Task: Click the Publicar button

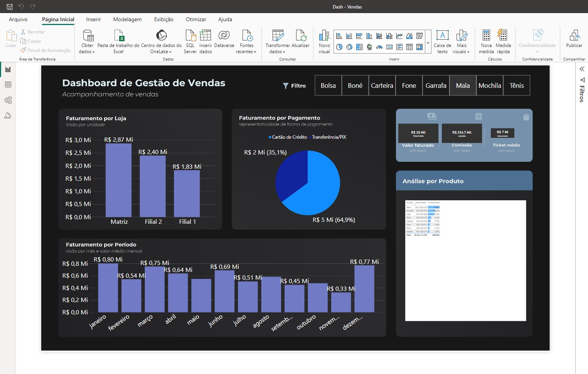Action: pyautogui.click(x=574, y=39)
